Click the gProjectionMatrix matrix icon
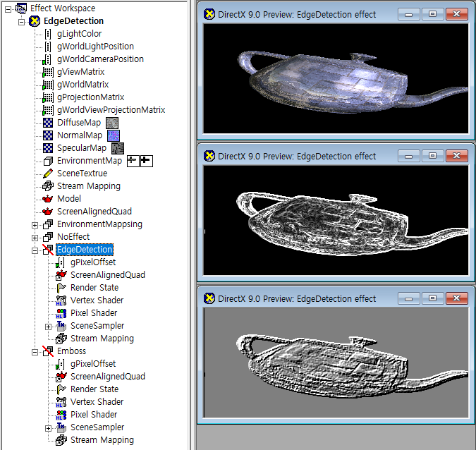476x450 pixels. coord(48,98)
